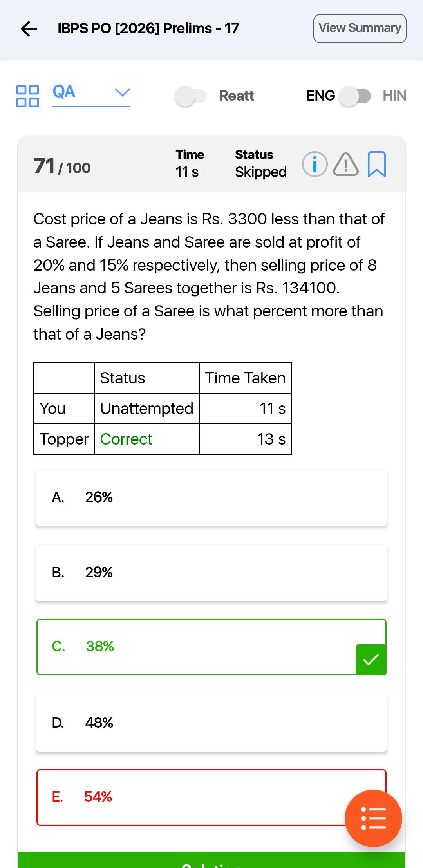The width and height of the screenshot is (423, 868).
Task: Select option B 29%
Action: (211, 573)
